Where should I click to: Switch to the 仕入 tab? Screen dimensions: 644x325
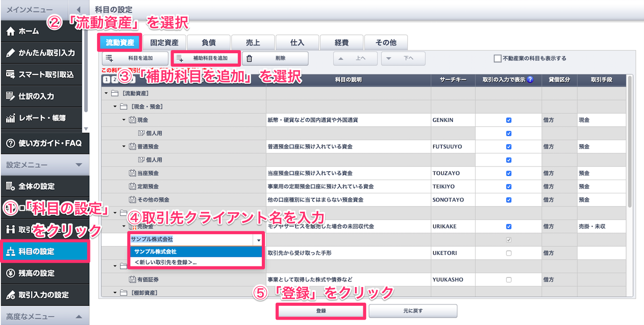tap(297, 43)
